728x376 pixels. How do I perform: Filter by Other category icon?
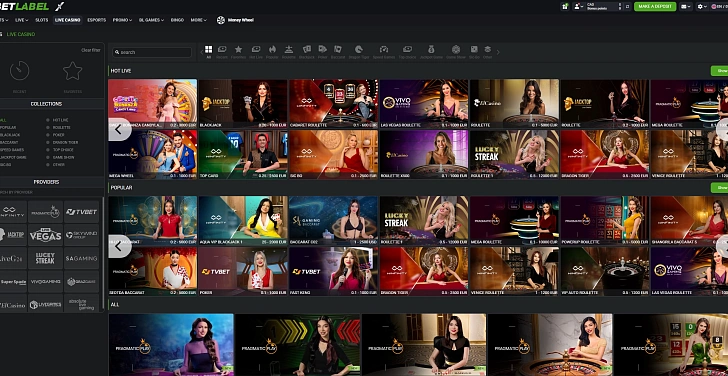click(x=488, y=49)
